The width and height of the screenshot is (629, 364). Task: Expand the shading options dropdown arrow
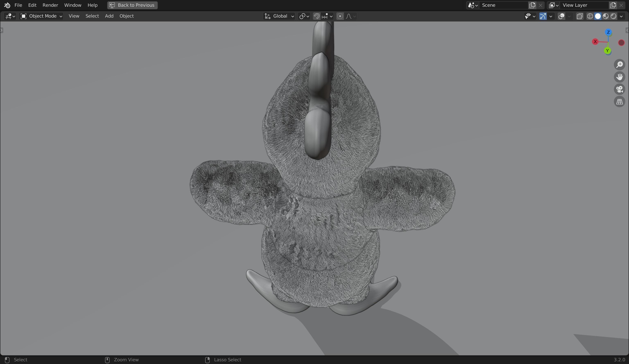tap(621, 16)
